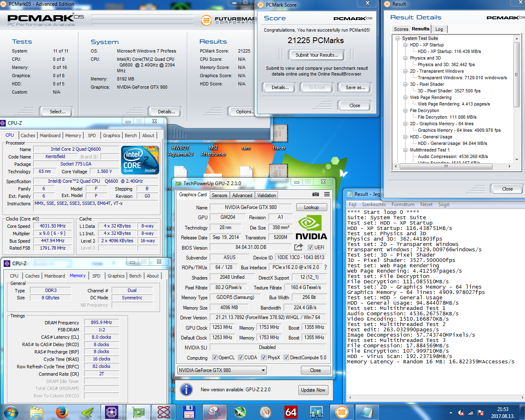Open the Log tab in Result Details
The height and width of the screenshot is (420, 525).
439,29
